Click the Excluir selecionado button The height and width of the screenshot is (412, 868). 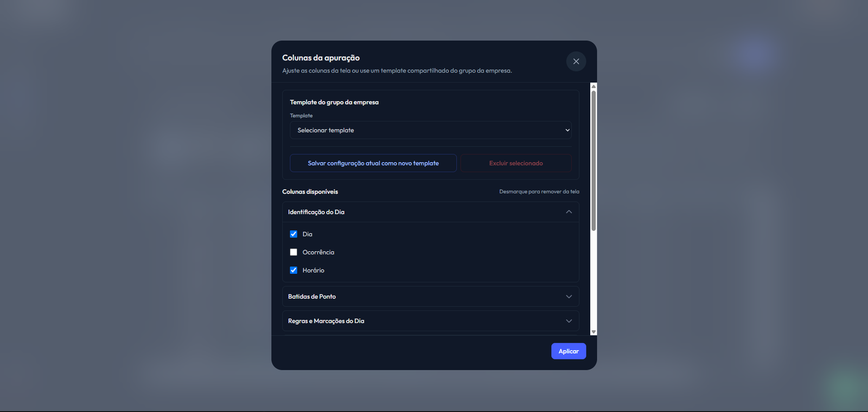pyautogui.click(x=516, y=163)
